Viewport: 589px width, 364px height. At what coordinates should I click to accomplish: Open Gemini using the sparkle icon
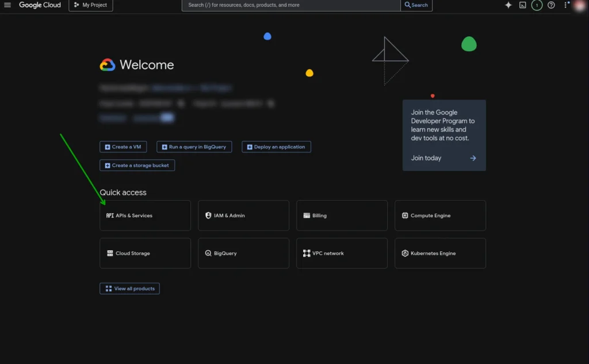click(x=508, y=5)
